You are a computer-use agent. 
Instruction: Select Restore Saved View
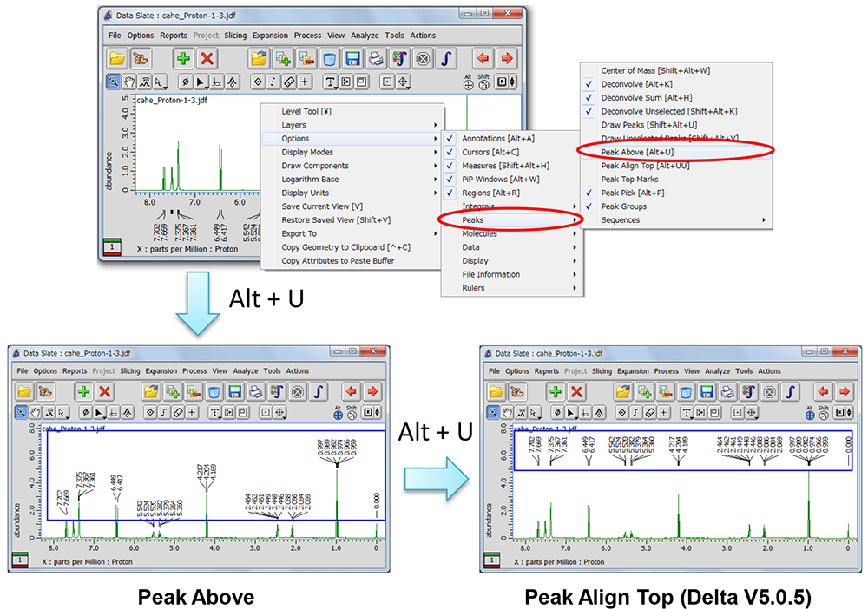coord(334,220)
